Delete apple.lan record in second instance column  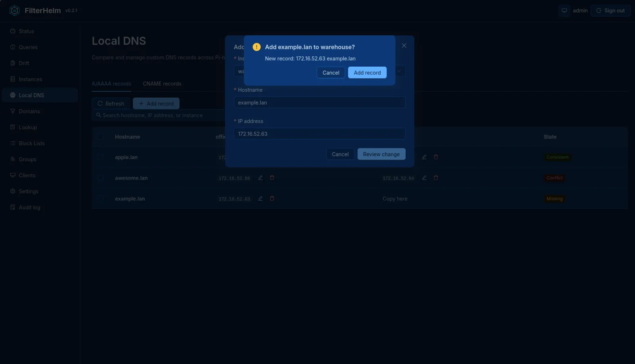tap(436, 157)
